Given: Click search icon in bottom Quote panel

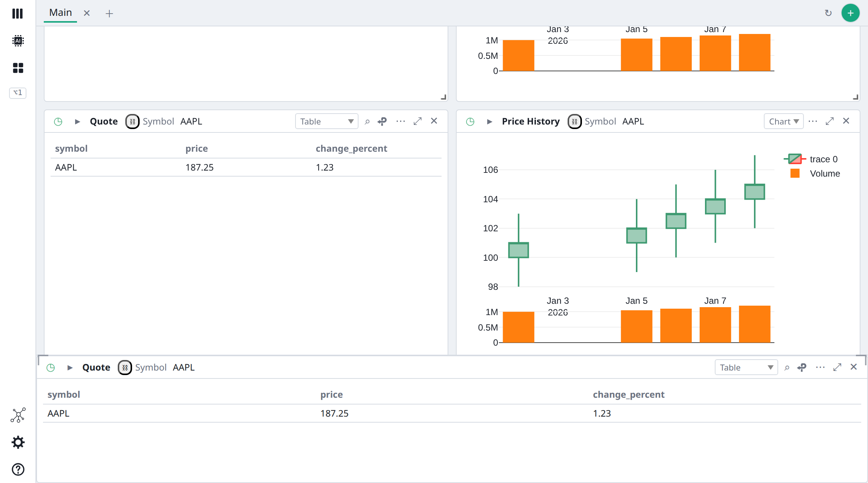Looking at the screenshot, I should pos(786,368).
